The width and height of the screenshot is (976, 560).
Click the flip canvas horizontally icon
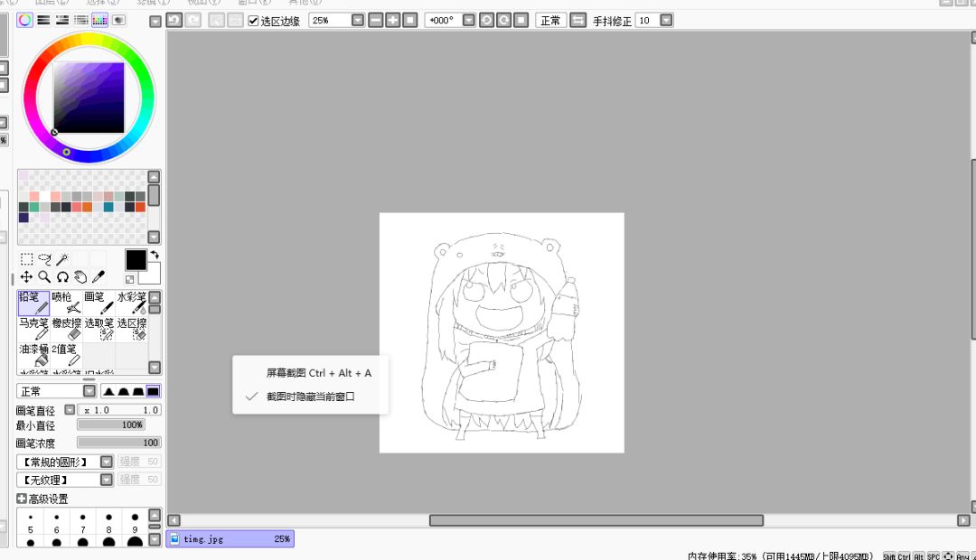(578, 21)
